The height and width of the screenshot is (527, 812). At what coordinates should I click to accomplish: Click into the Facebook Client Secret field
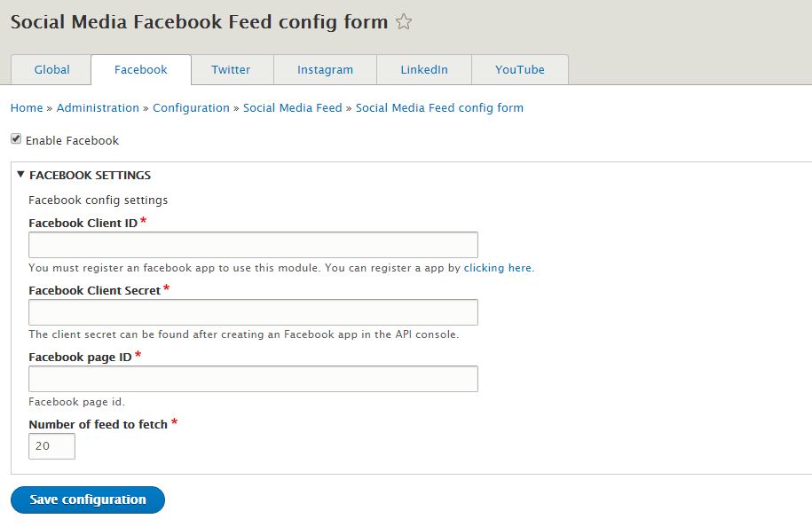coord(253,312)
